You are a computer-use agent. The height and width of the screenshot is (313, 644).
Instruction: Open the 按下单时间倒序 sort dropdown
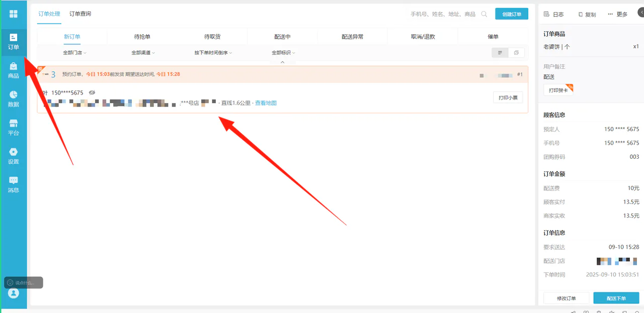[213, 53]
